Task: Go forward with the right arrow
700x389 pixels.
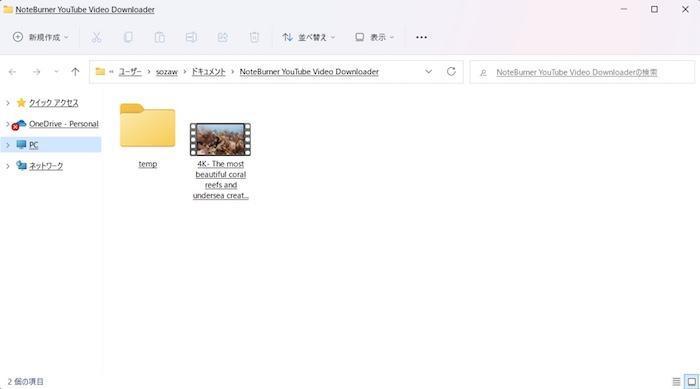Action: pos(37,72)
